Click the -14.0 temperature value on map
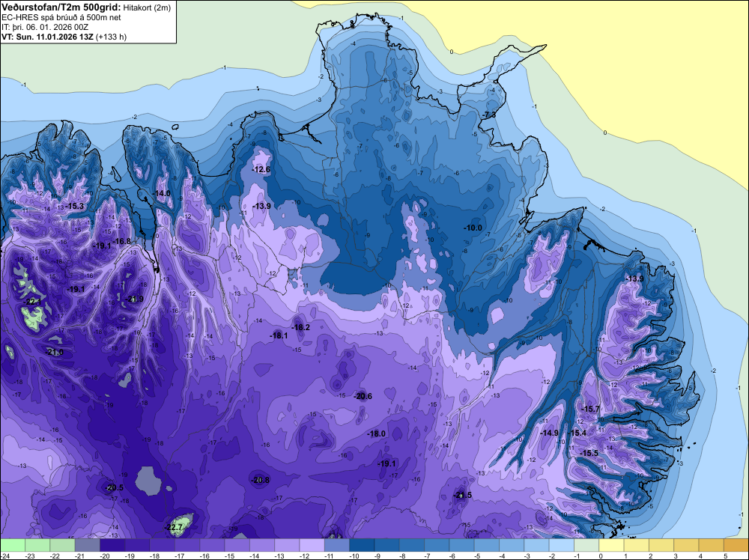Image resolution: width=749 pixels, height=560 pixels. click(x=162, y=193)
